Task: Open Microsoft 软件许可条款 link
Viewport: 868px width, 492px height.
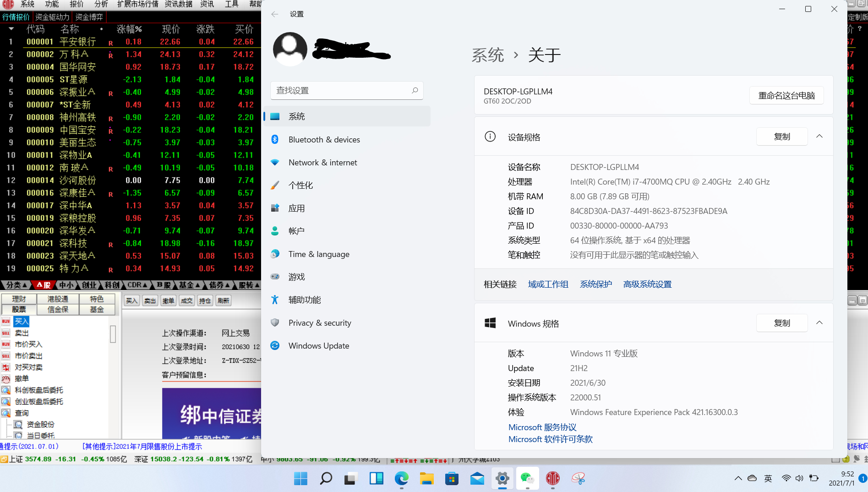Action: 551,439
